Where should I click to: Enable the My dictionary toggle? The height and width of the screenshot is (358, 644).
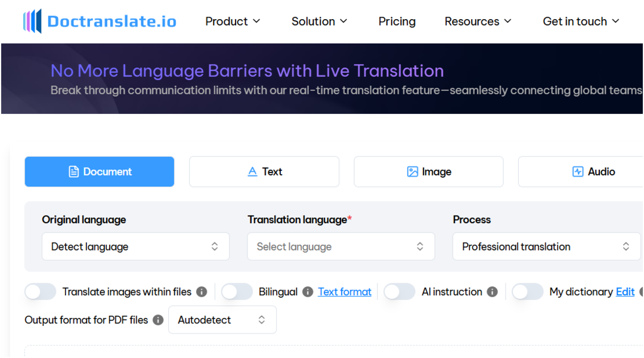528,292
